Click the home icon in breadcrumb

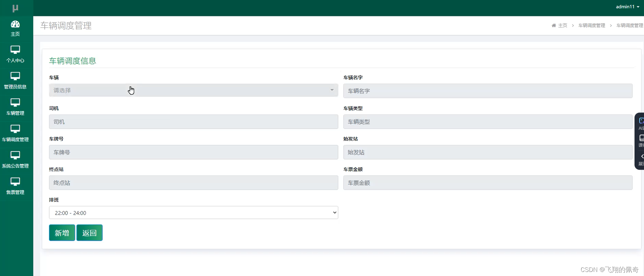pos(554,25)
